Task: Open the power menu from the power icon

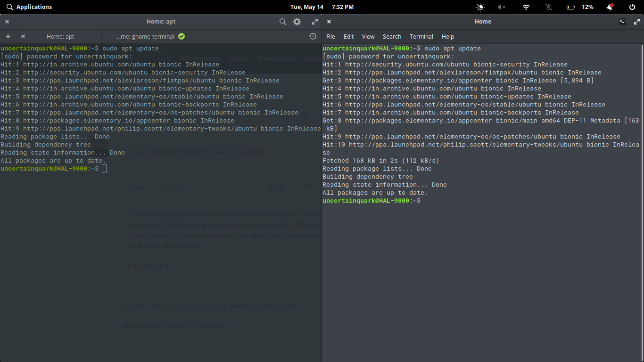Action: [x=632, y=7]
